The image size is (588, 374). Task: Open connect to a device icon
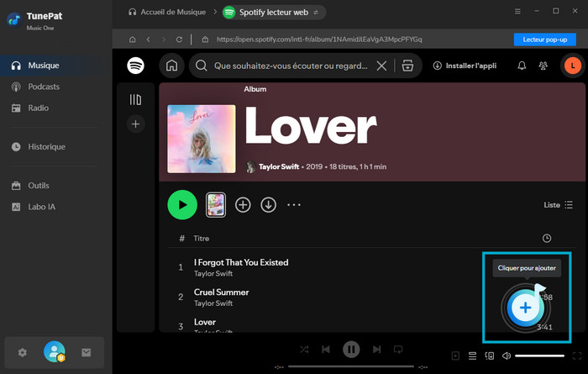pos(490,356)
